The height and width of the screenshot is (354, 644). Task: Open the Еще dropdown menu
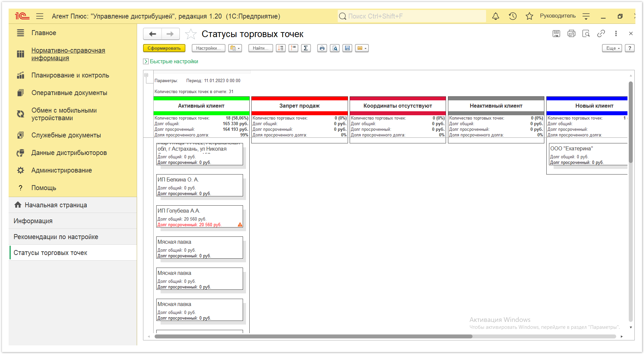pos(612,48)
